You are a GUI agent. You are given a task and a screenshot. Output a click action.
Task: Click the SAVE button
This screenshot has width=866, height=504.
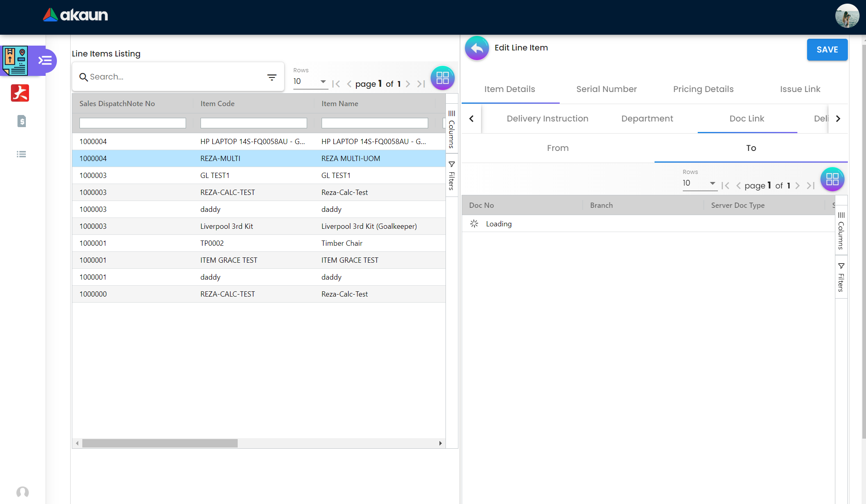pyautogui.click(x=827, y=50)
